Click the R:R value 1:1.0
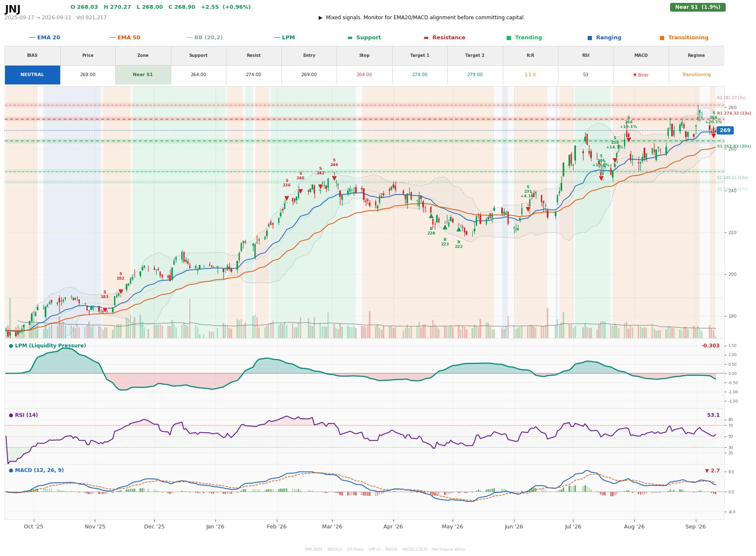This screenshot has width=756, height=556. tap(530, 75)
